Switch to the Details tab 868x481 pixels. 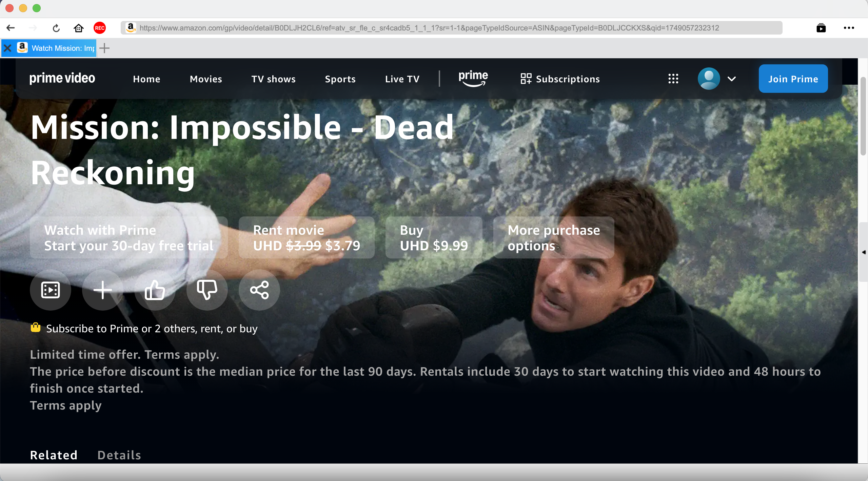coord(119,455)
